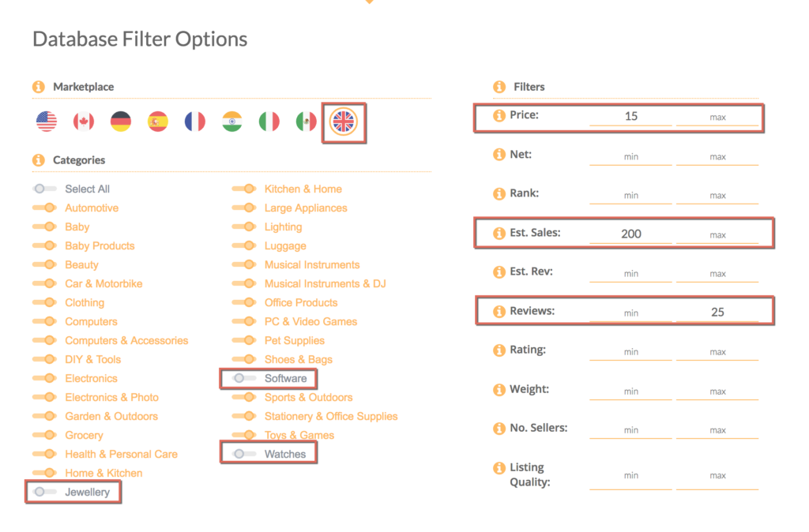Turn on the Software category toggle
Screen dimensions: 809x532
tap(244, 379)
